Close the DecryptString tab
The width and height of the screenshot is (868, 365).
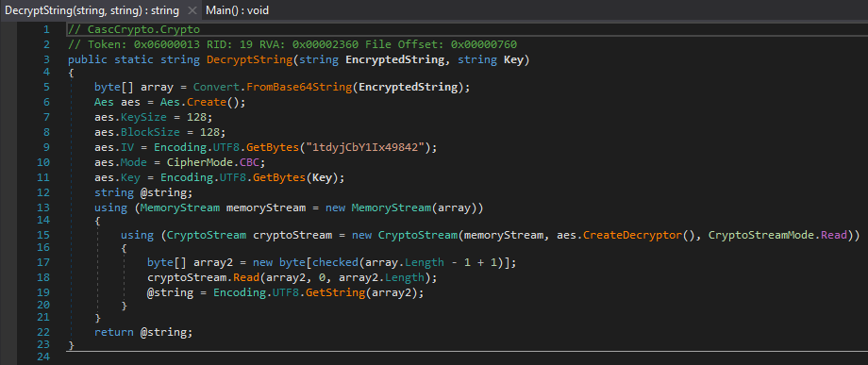click(x=192, y=10)
